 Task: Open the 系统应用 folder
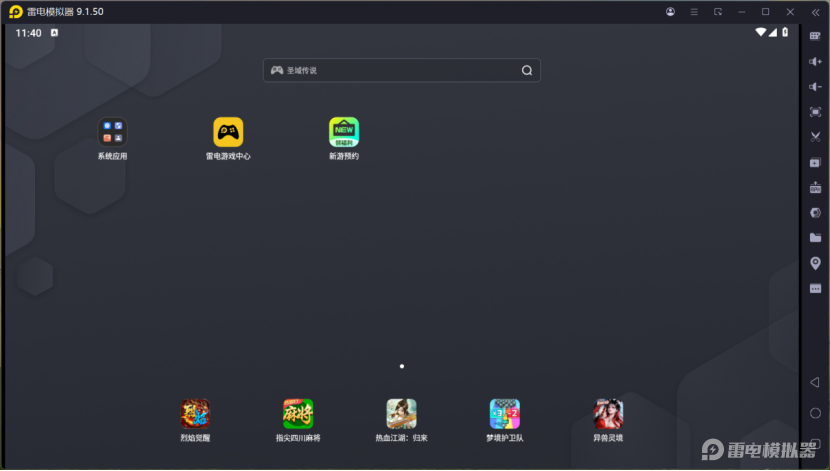point(112,132)
